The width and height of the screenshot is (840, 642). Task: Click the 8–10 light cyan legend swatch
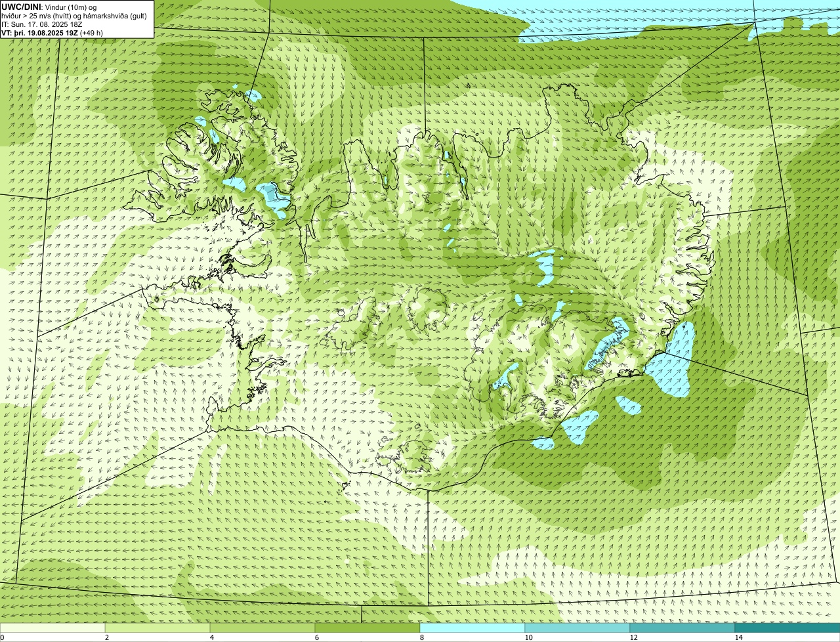click(472, 628)
